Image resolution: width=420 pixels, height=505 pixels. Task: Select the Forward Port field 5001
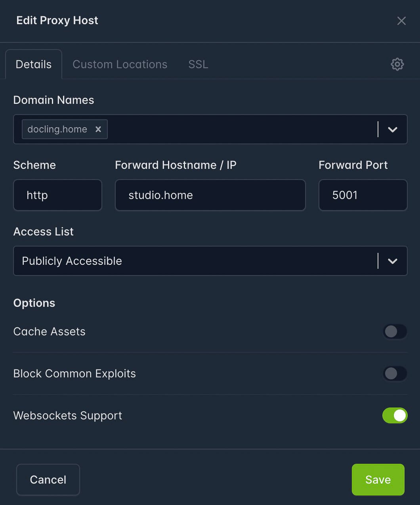click(363, 195)
